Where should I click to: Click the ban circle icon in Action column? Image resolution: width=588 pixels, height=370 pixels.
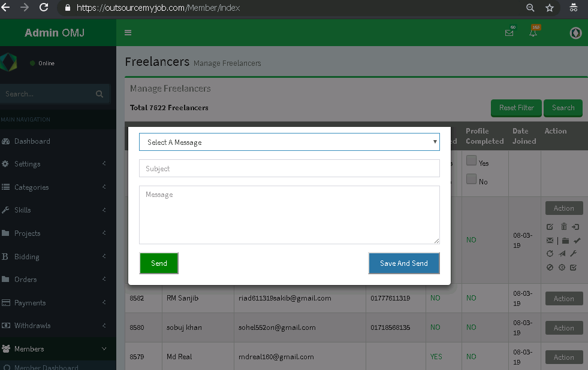550,268
